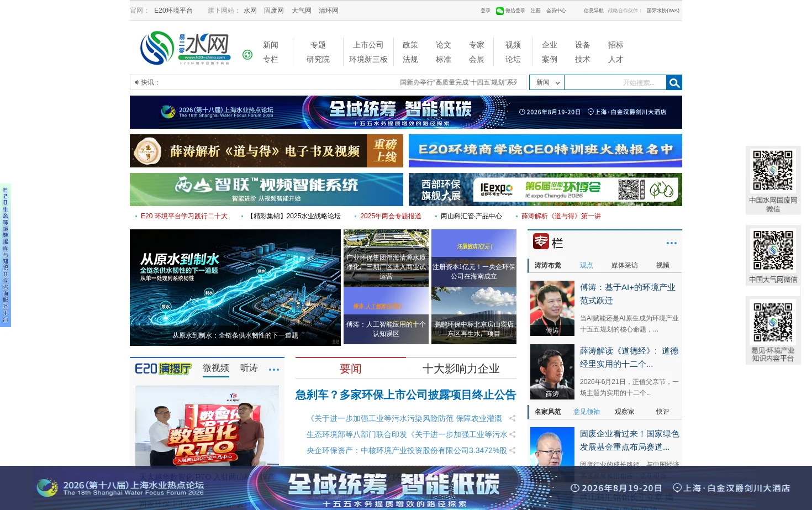Open the 新闻 navigation item
The image size is (812, 510).
point(271,45)
